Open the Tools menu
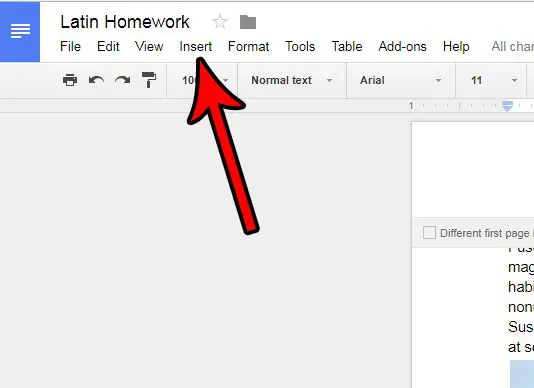Viewport: 534px width, 388px height. [300, 46]
